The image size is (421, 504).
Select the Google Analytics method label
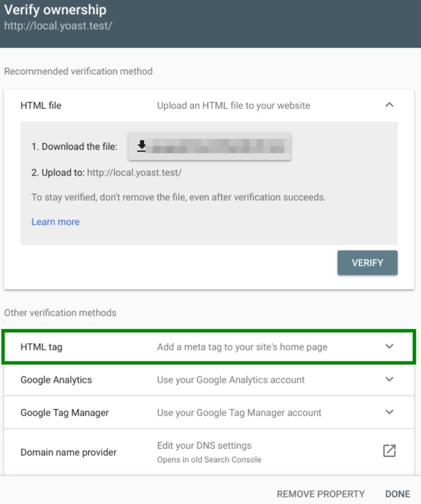point(56,380)
